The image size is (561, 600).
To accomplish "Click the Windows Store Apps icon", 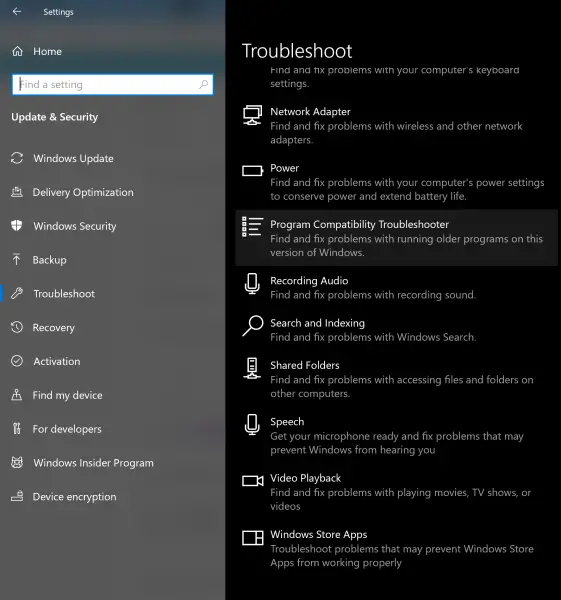I will point(253,538).
